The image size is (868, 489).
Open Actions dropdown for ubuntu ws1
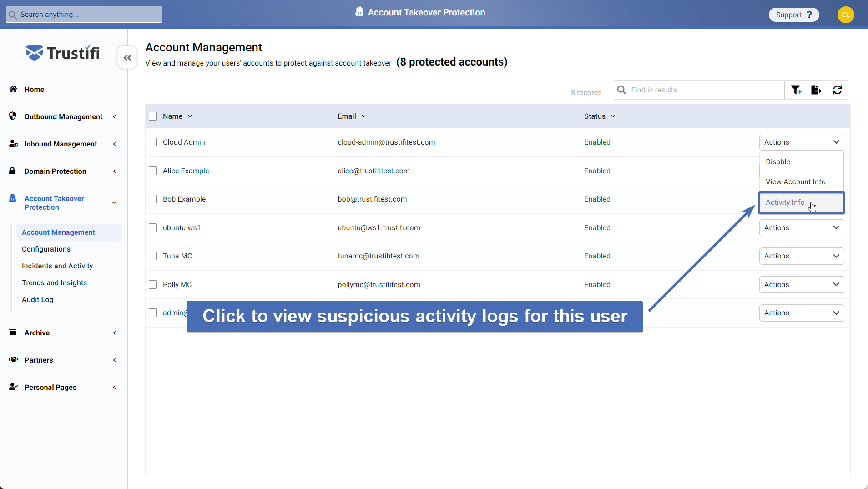802,227
